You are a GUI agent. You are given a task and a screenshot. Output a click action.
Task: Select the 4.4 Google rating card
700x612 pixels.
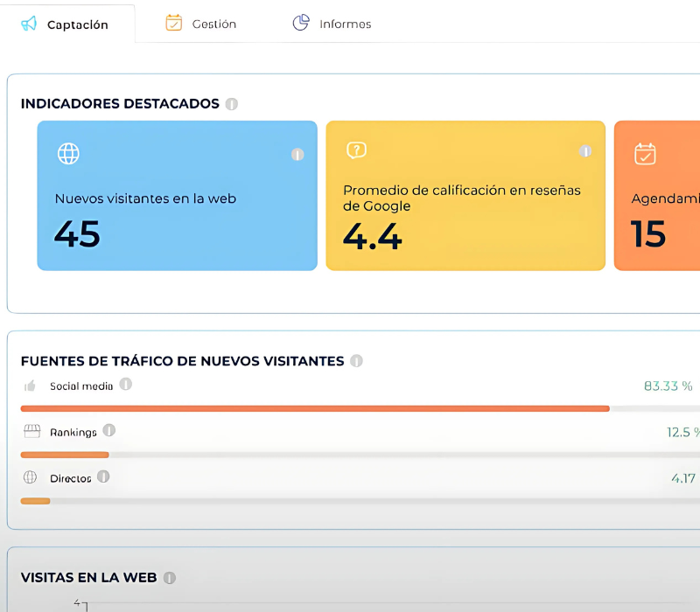465,196
